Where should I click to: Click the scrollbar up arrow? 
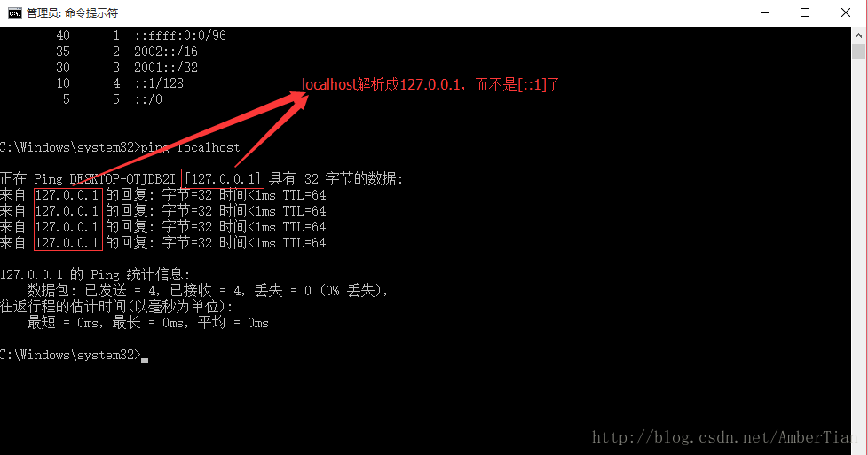(858, 35)
